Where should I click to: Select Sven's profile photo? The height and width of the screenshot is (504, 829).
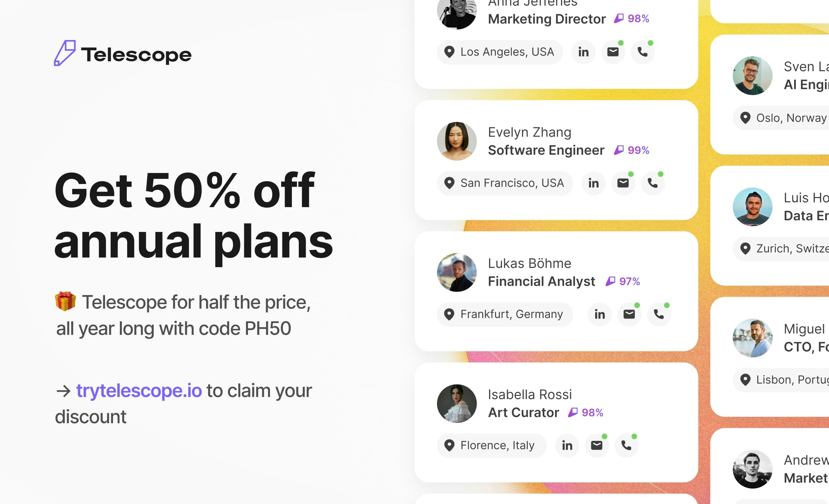pyautogui.click(x=752, y=76)
